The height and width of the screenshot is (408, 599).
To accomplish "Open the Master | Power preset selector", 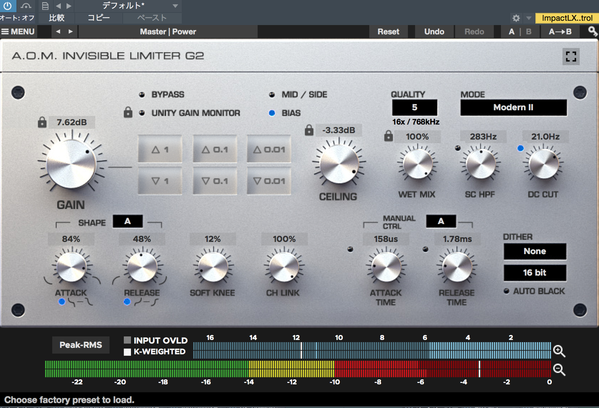I will (x=168, y=32).
